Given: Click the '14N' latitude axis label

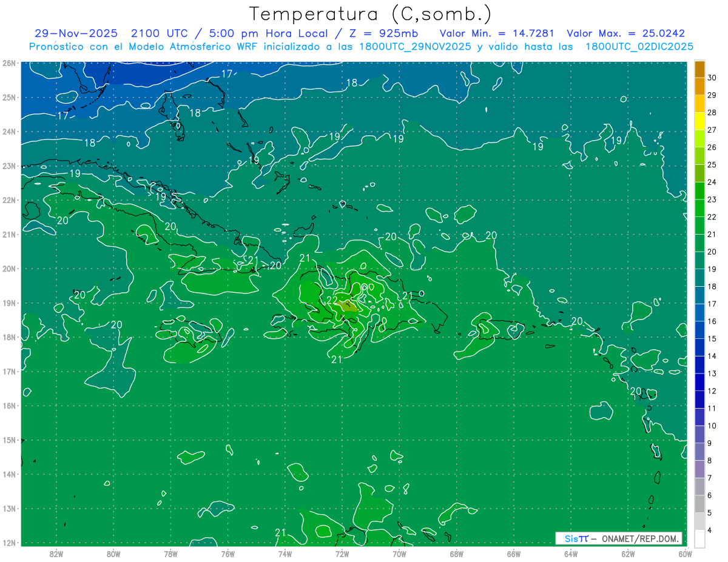Looking at the screenshot, I should [x=8, y=474].
